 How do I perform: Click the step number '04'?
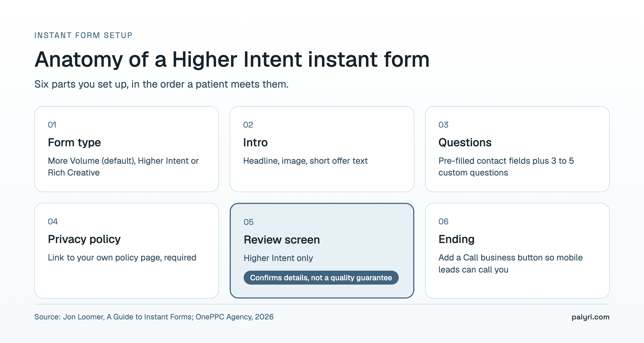point(53,222)
